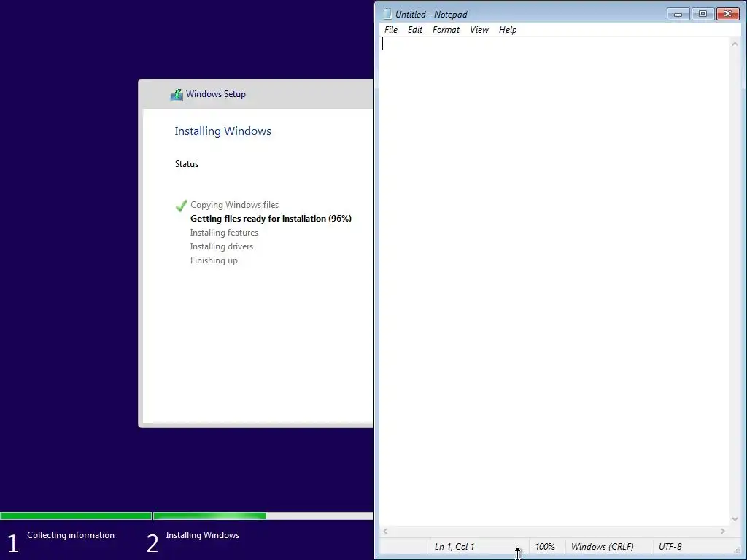The image size is (747, 560).
Task: Open the File menu in Notepad
Action: click(x=391, y=29)
